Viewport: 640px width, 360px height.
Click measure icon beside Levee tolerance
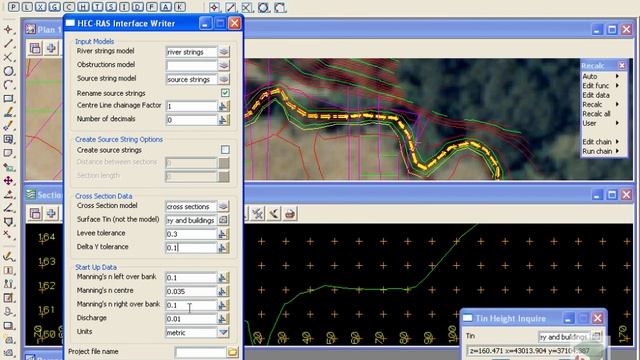[223, 234]
